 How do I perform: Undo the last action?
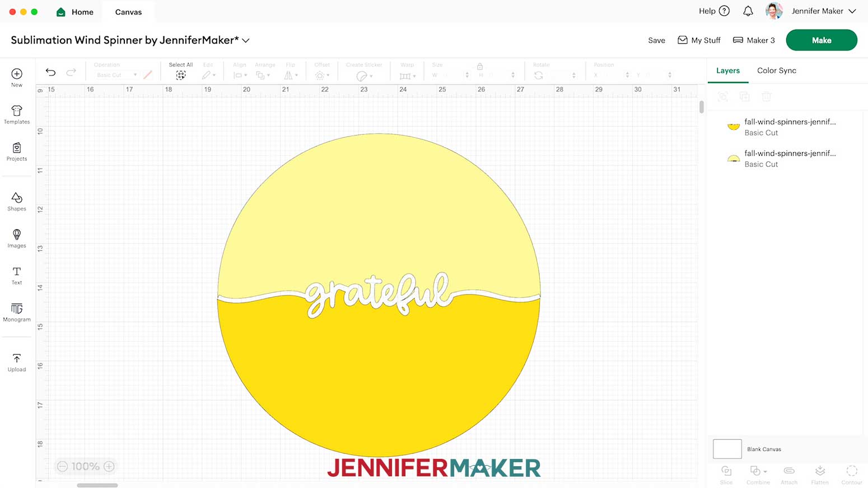50,72
